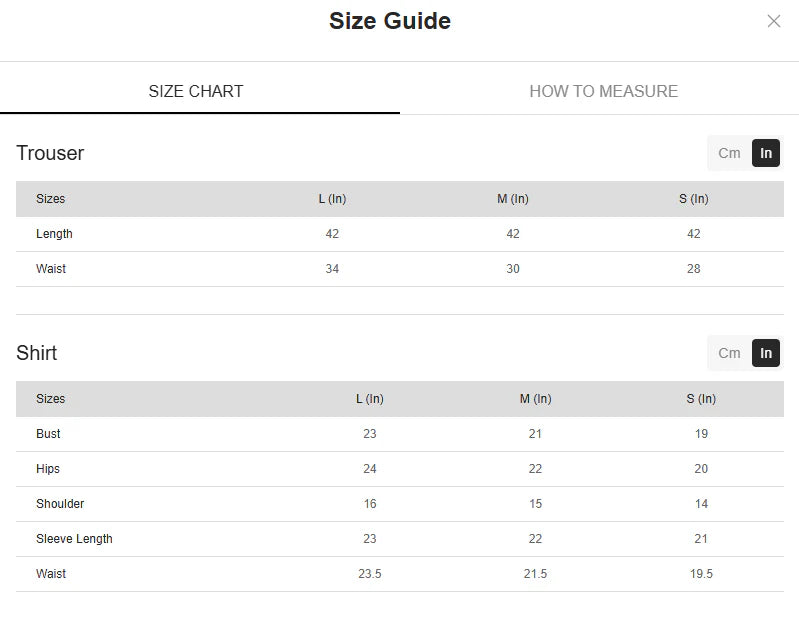
Task: Select the Hips row label
Action: click(48, 469)
